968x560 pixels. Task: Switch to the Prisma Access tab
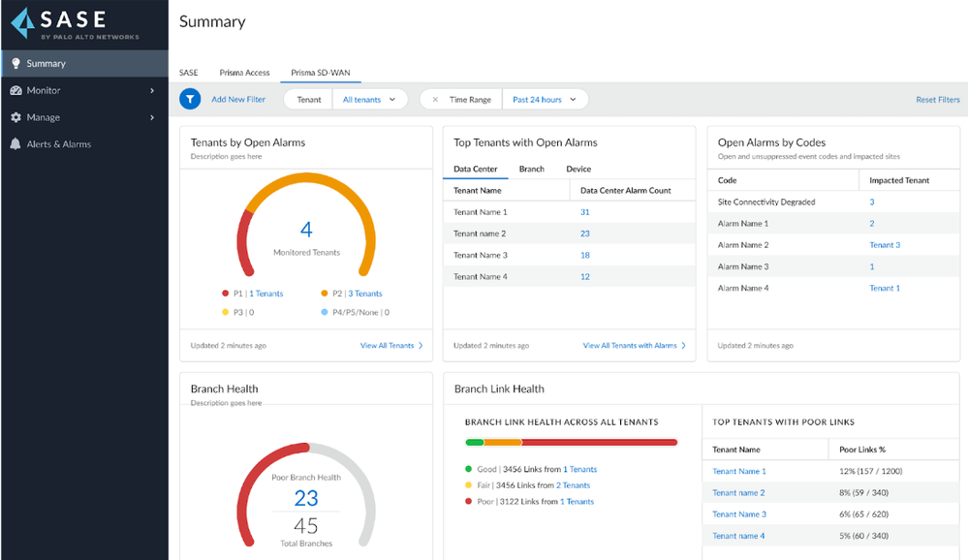coord(244,73)
